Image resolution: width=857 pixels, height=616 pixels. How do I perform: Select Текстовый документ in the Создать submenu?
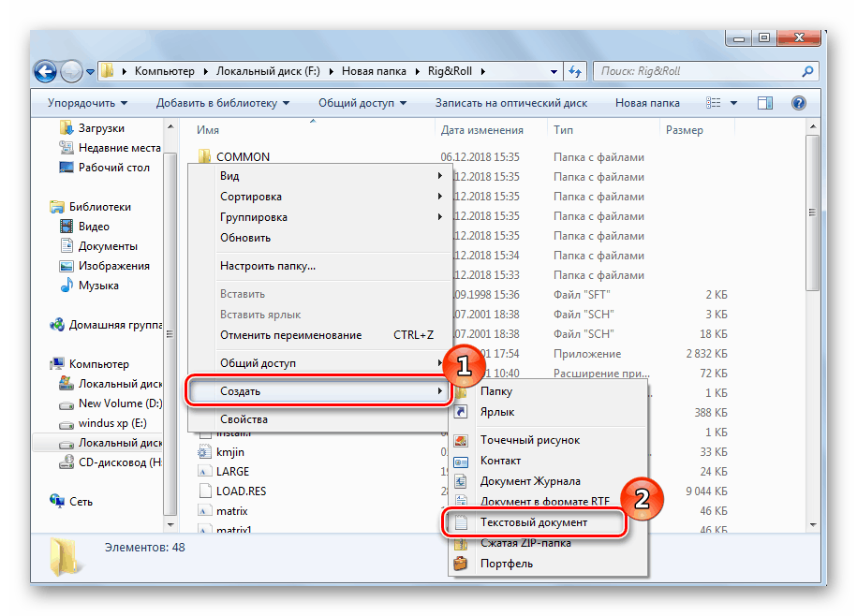click(x=534, y=522)
